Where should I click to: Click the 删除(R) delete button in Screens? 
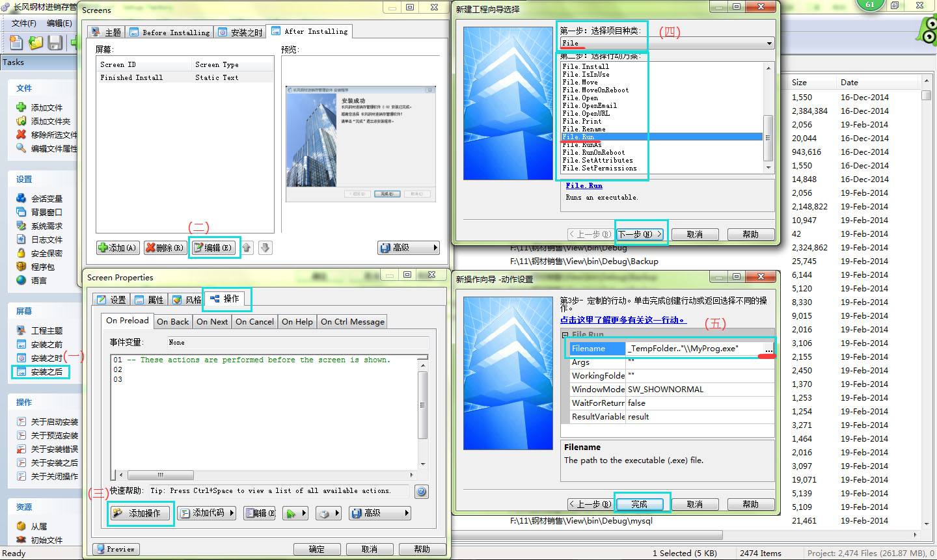click(165, 247)
